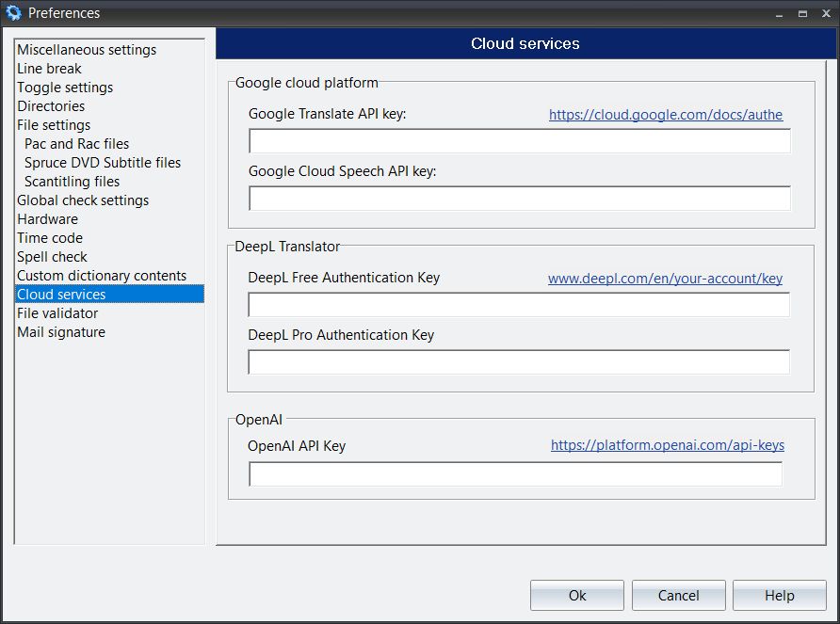Close the Preferences window
Image resolution: width=840 pixels, height=624 pixels.
pos(826,14)
